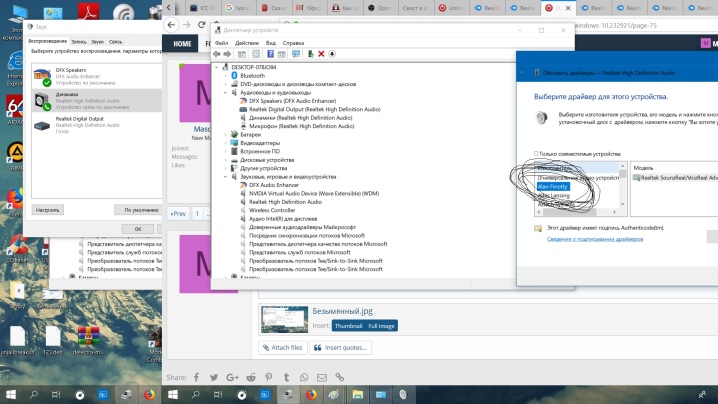Open the Файл menu in Device Manager
This screenshot has width=718, height=404.
[x=222, y=43]
